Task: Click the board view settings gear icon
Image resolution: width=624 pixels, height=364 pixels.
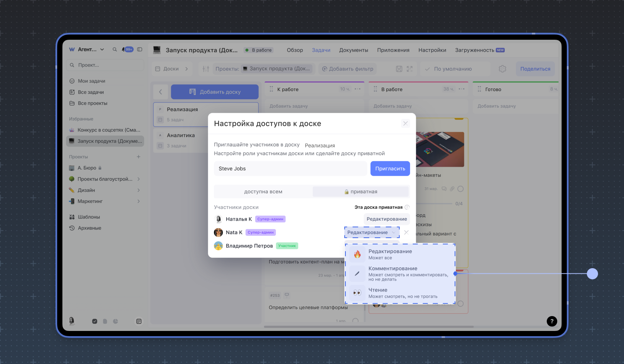Action: [503, 69]
